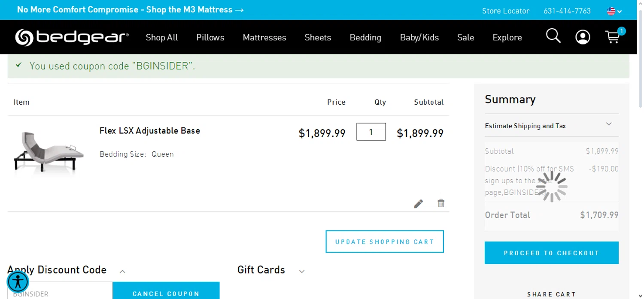Click the -$190.00 discount amount

pos(604,169)
